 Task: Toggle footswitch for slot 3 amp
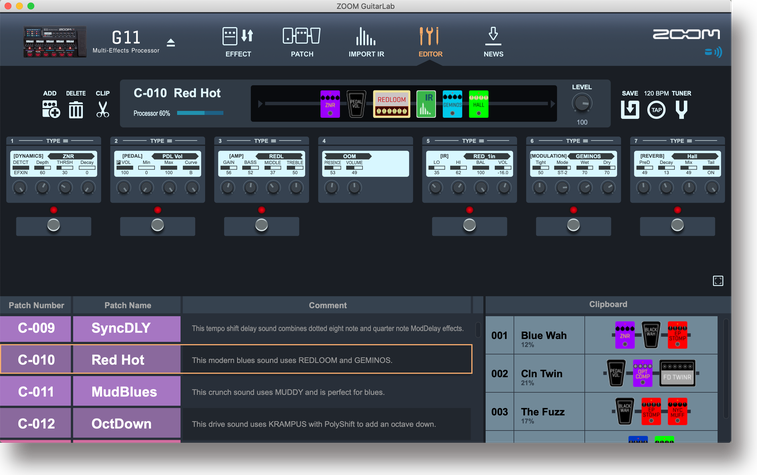click(262, 226)
